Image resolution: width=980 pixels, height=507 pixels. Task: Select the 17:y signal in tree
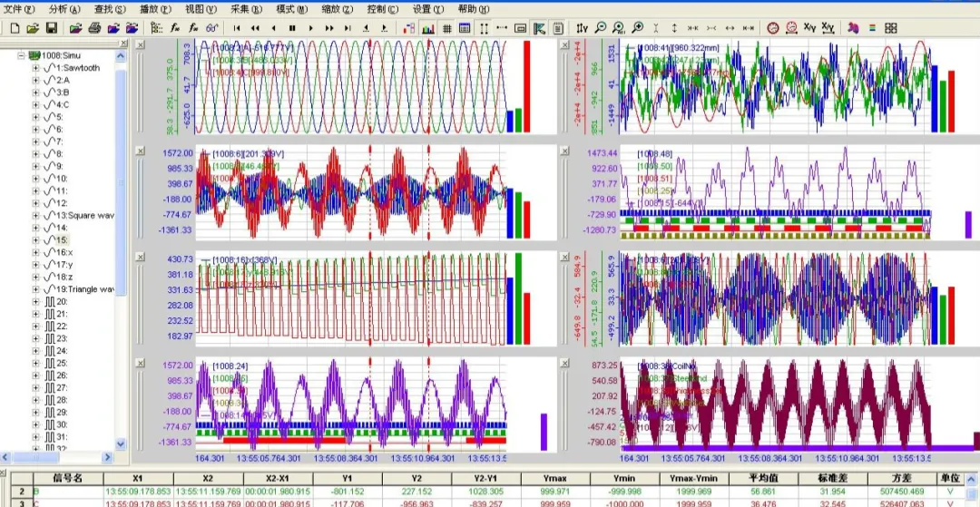pyautogui.click(x=65, y=265)
